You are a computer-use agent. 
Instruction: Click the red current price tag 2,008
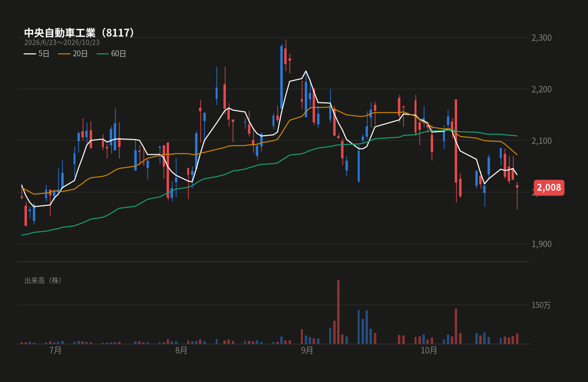tap(549, 188)
